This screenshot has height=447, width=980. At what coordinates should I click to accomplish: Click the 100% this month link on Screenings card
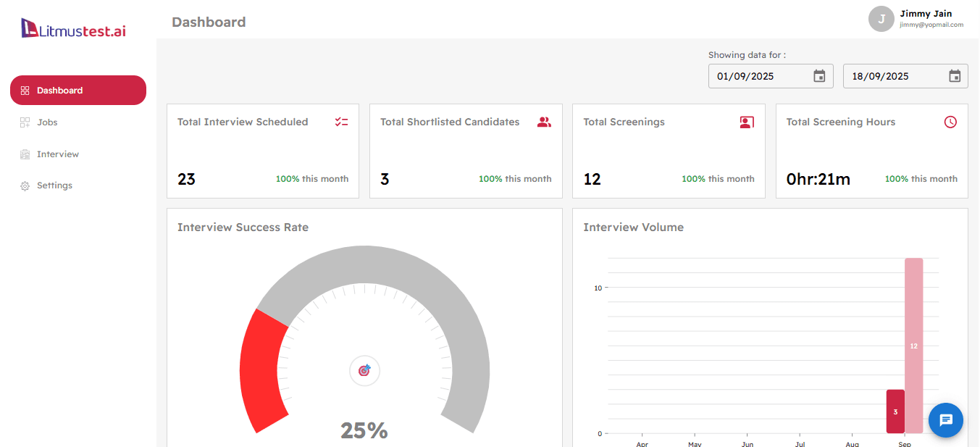pos(718,178)
